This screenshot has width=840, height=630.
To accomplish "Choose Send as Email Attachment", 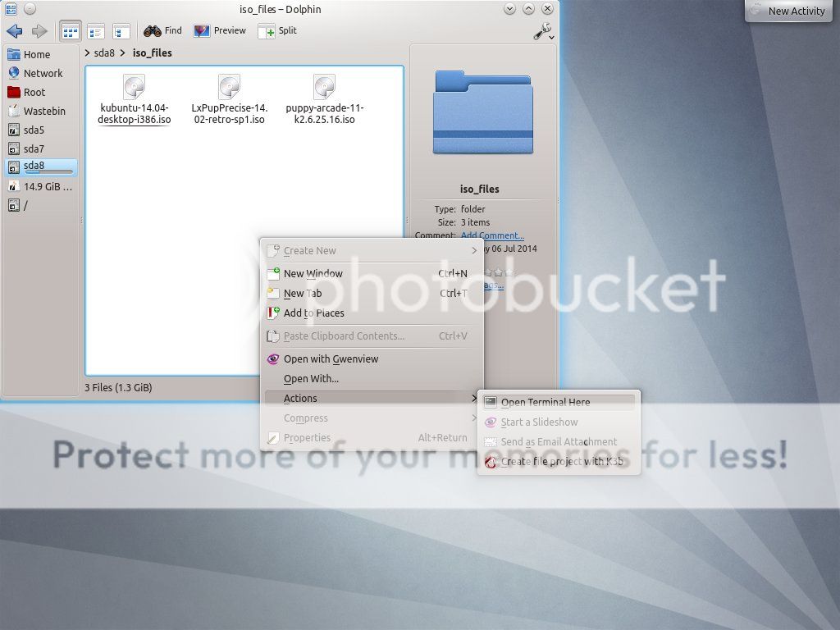I will pyautogui.click(x=559, y=442).
